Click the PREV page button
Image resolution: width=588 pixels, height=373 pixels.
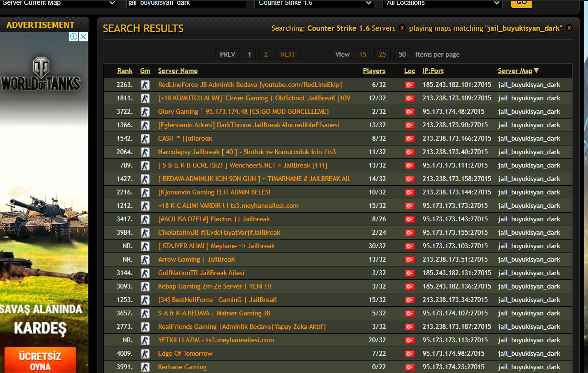click(228, 54)
